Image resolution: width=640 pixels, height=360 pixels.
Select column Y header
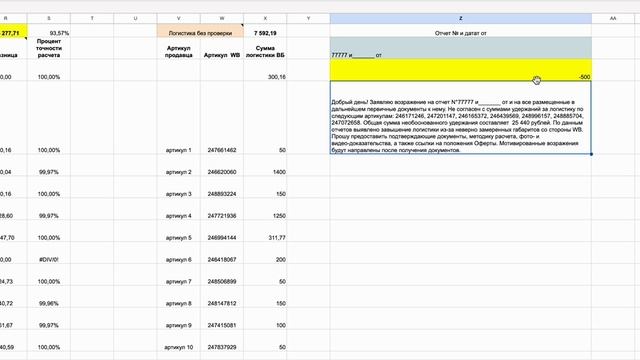click(308, 18)
